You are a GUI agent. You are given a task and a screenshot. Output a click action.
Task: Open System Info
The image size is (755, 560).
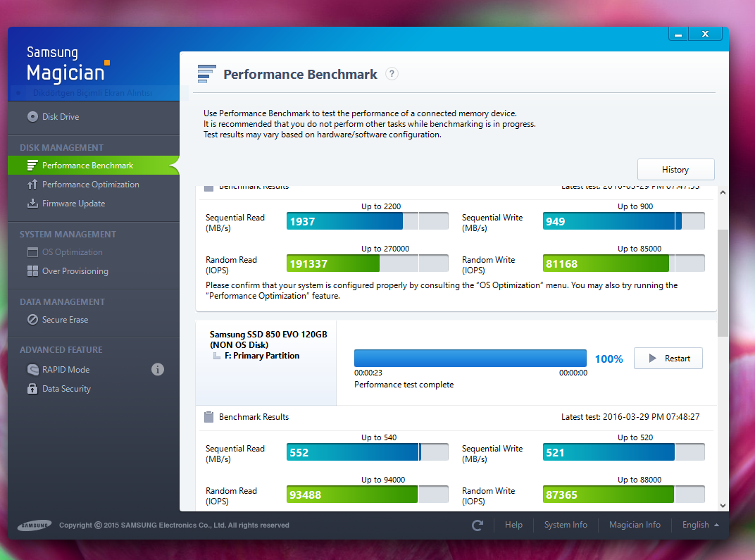click(566, 525)
